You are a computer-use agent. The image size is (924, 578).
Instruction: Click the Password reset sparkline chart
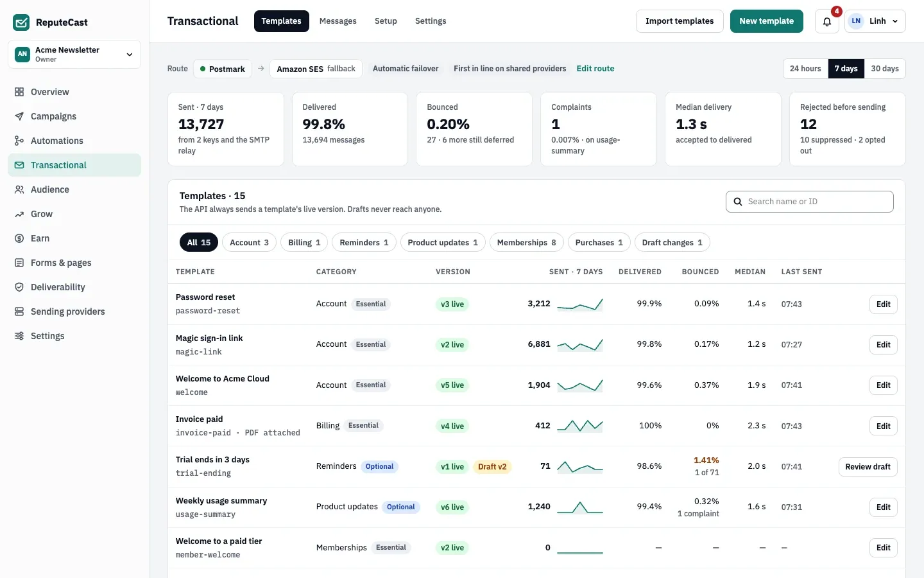(x=580, y=304)
